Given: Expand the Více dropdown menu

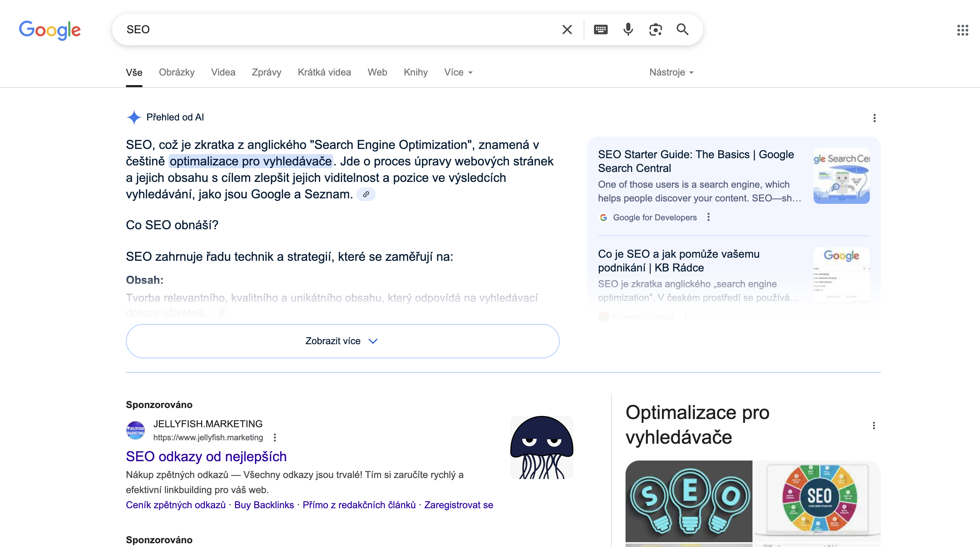Looking at the screenshot, I should pyautogui.click(x=458, y=72).
